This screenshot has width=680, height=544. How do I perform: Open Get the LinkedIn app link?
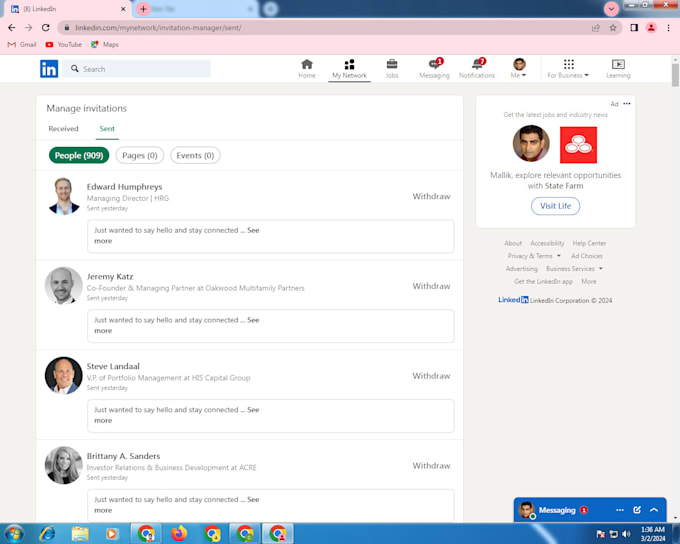click(x=543, y=282)
